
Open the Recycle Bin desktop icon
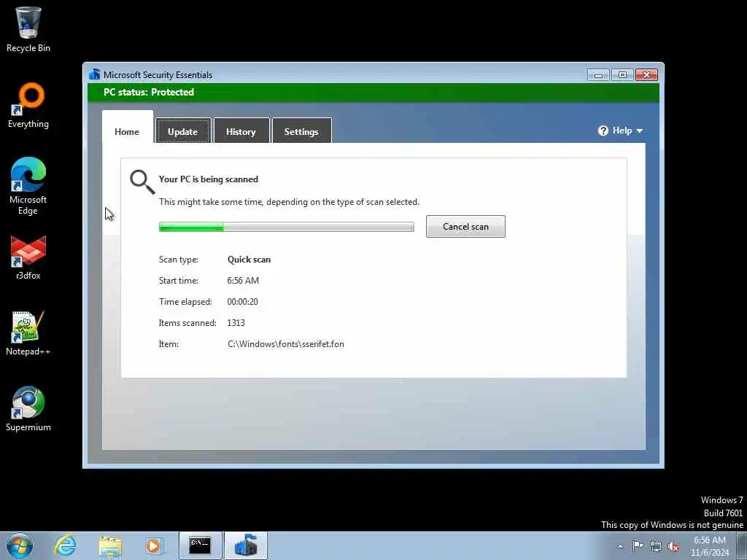pos(28,29)
